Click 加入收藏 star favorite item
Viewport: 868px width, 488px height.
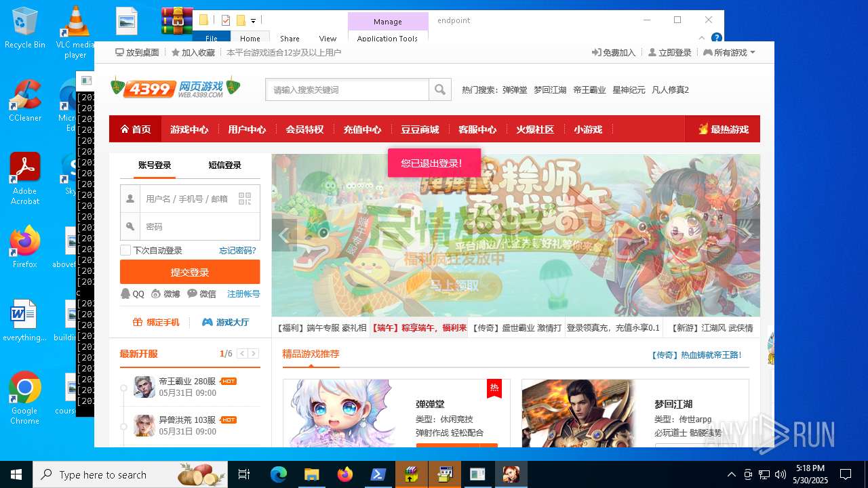click(193, 52)
